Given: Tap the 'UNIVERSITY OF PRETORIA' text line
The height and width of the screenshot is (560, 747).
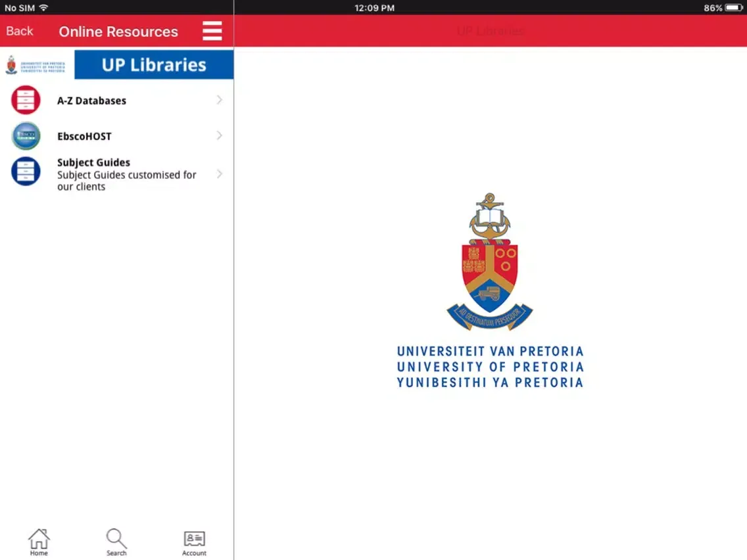Looking at the screenshot, I should [x=491, y=367].
